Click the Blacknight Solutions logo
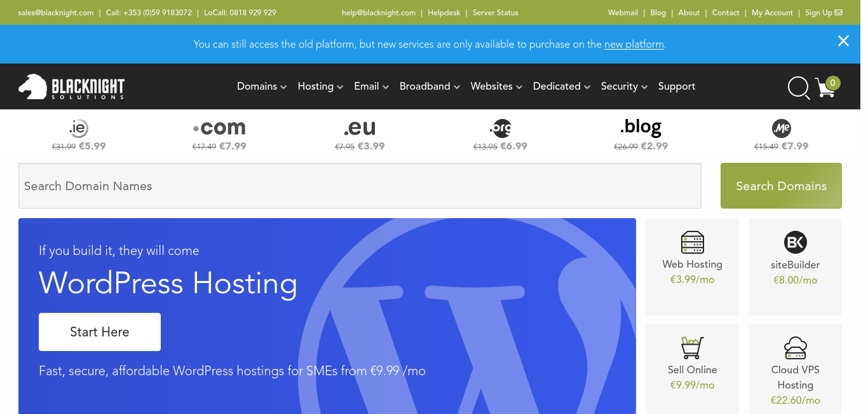Image resolution: width=868 pixels, height=414 pixels. [x=71, y=87]
